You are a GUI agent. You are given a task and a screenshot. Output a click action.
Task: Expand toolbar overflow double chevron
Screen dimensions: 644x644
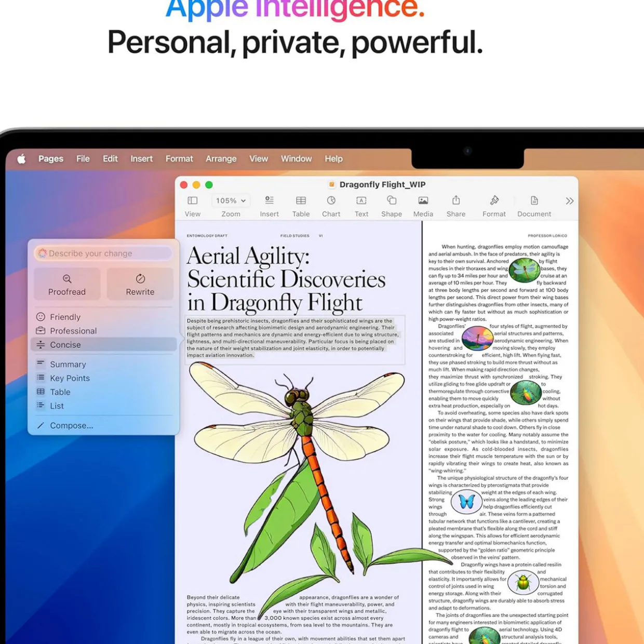tap(569, 201)
